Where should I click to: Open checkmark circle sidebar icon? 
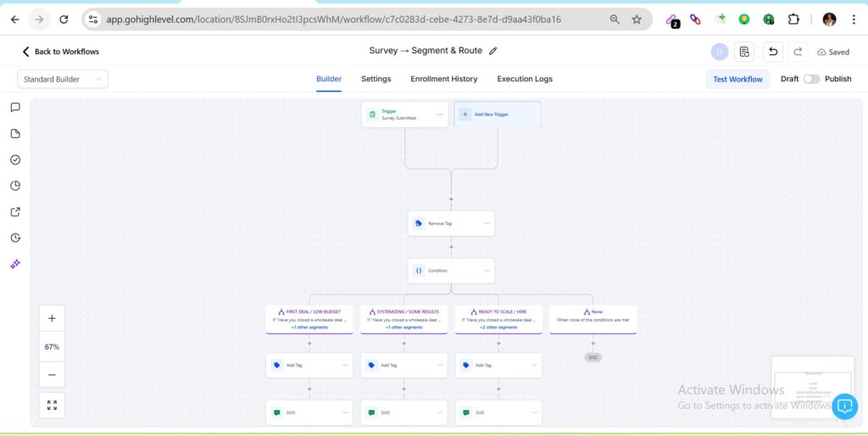(x=15, y=159)
